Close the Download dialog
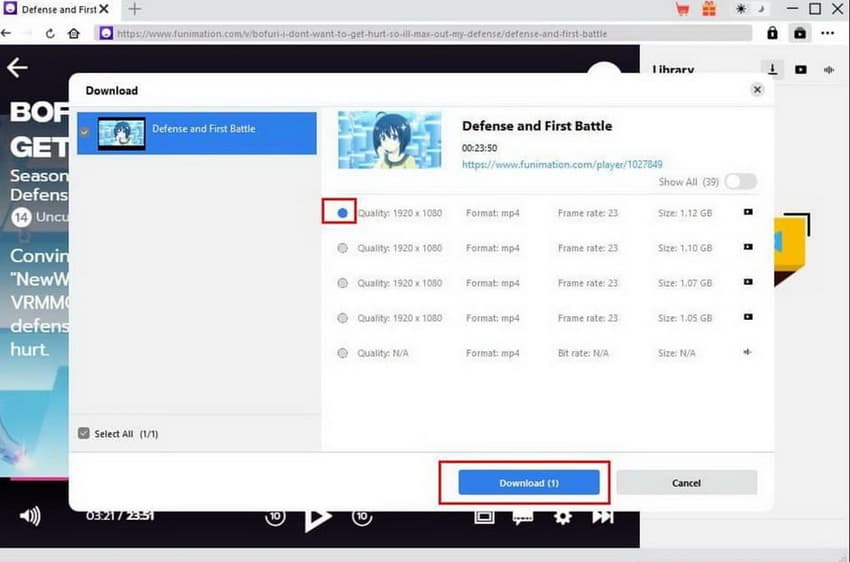850x562 pixels. pyautogui.click(x=757, y=90)
